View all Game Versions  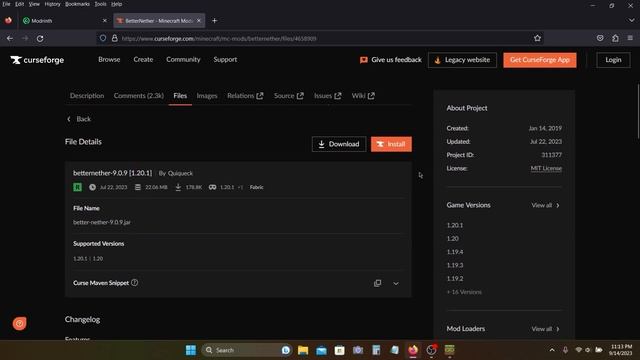point(545,205)
